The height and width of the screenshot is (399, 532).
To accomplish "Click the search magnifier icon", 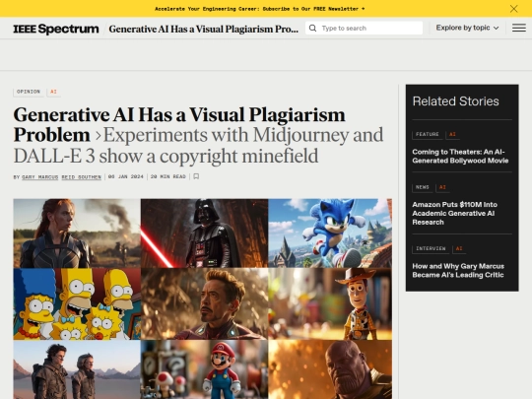I will click(x=312, y=28).
